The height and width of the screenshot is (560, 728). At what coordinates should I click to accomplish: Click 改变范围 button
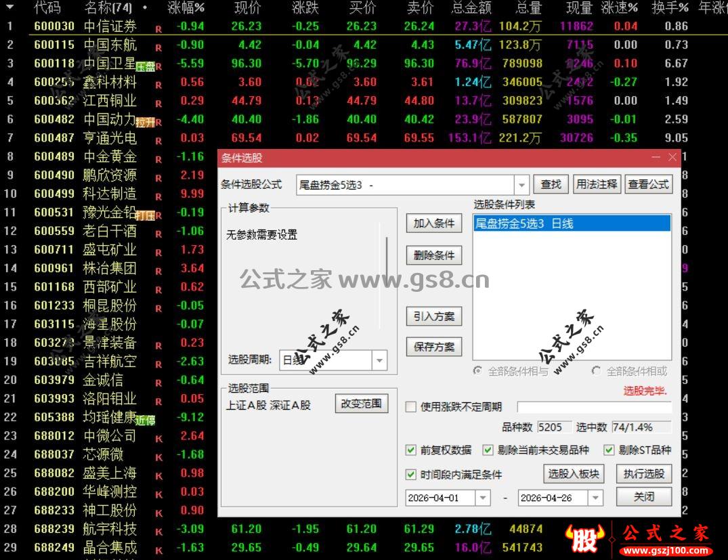tap(361, 404)
